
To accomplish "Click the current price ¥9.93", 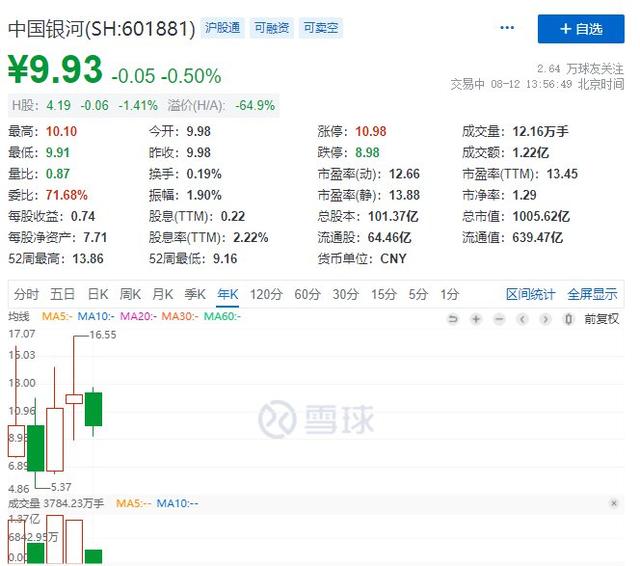I will click(56, 69).
